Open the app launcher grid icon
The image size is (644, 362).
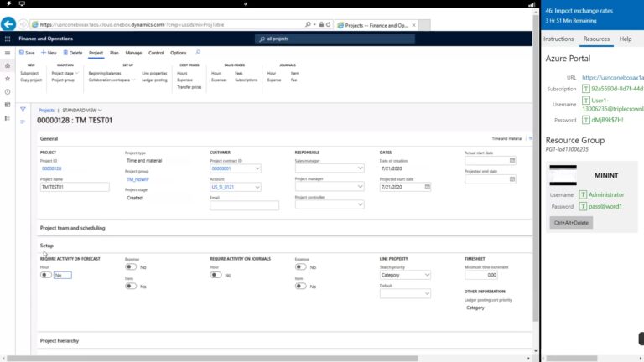tap(8, 39)
